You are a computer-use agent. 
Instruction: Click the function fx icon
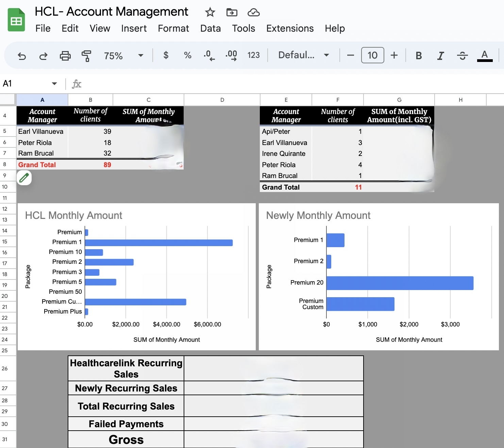click(77, 84)
